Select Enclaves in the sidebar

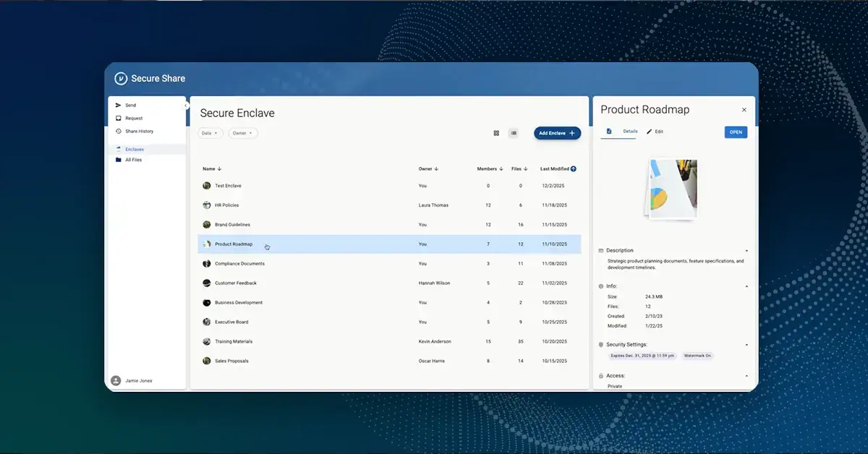pos(134,149)
